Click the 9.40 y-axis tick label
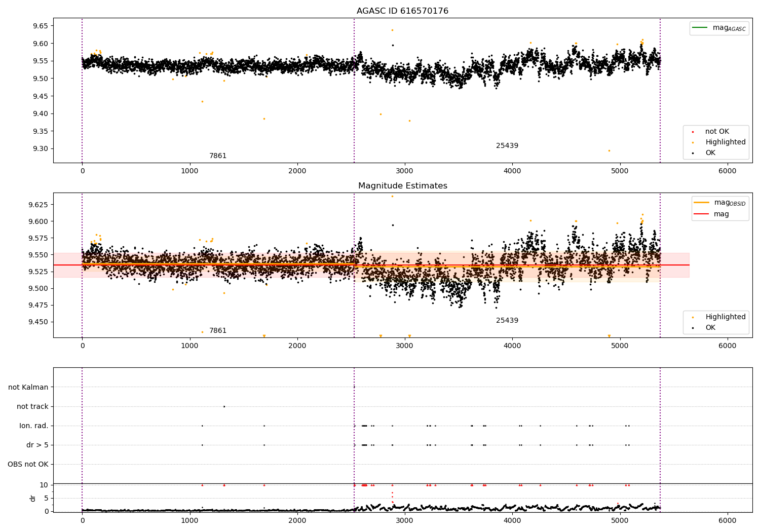The width and height of the screenshot is (760, 532). click(40, 114)
